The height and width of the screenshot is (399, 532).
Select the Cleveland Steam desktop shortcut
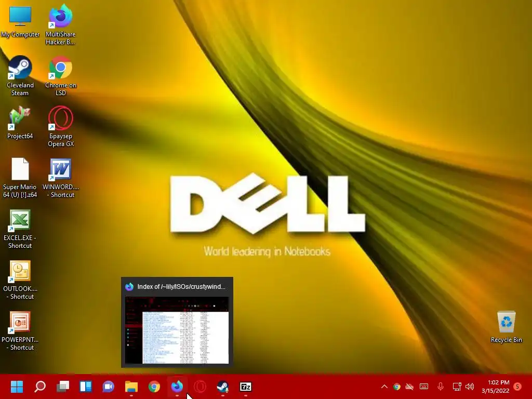point(20,76)
